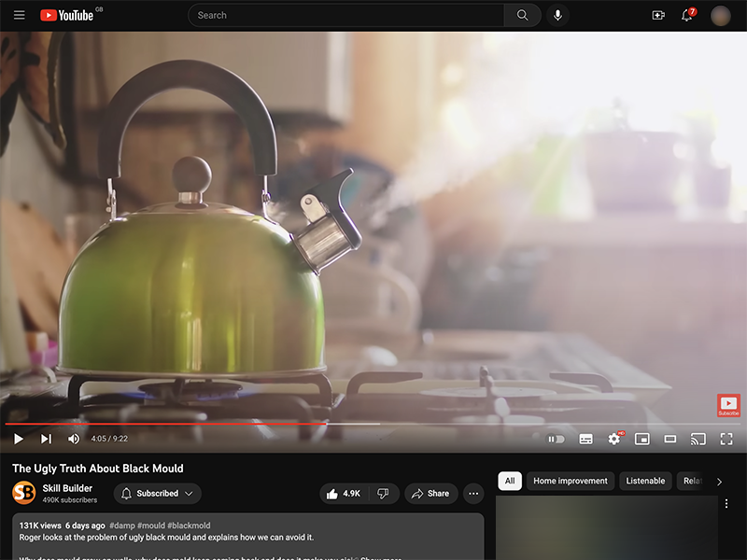Open account avatar menu

(x=720, y=15)
